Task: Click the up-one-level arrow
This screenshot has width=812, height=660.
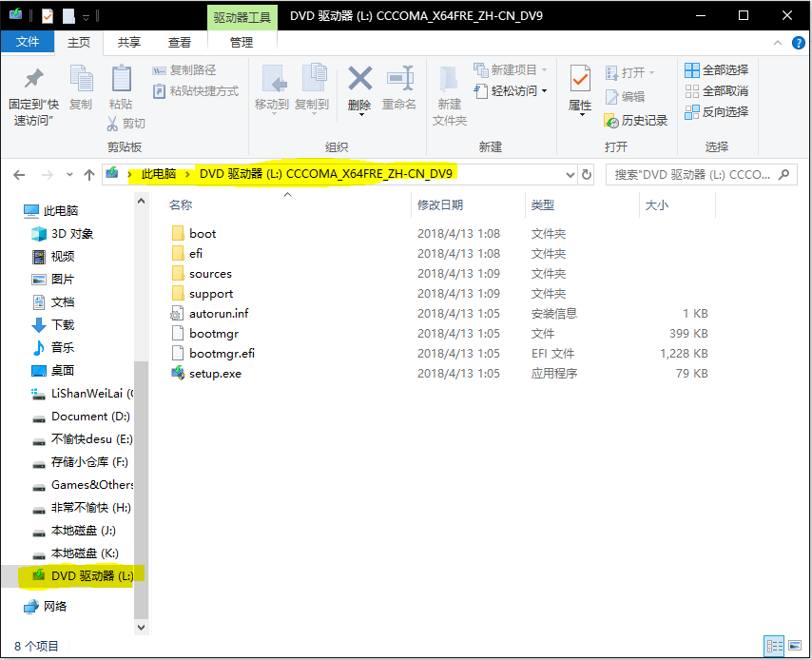Action: click(x=89, y=175)
